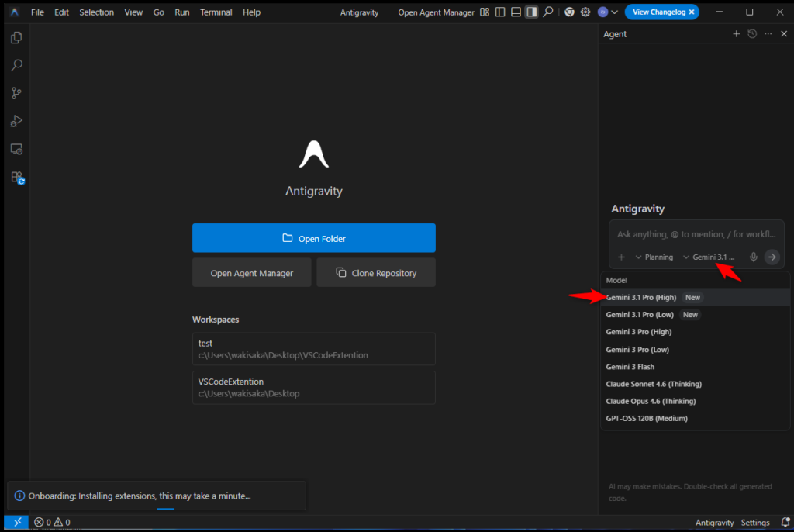
Task: Open the Remote Explorer sidebar icon
Action: click(x=16, y=149)
